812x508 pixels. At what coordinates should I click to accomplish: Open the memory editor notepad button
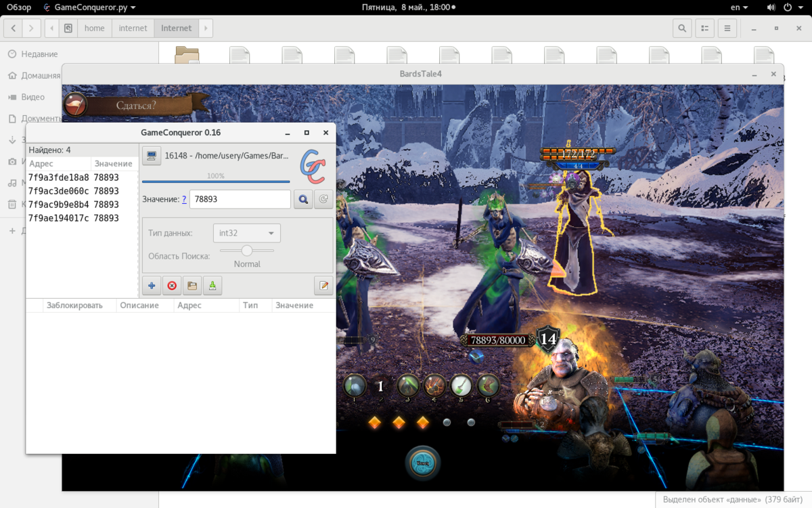[x=324, y=286]
